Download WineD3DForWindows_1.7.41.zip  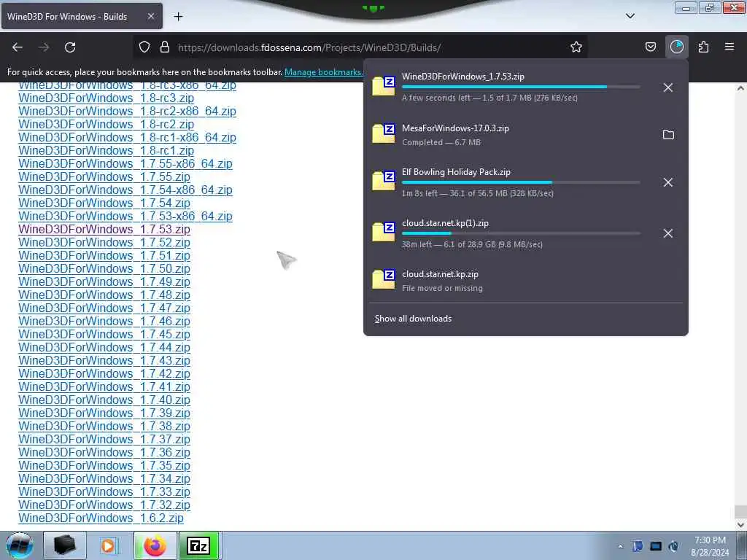click(x=104, y=386)
